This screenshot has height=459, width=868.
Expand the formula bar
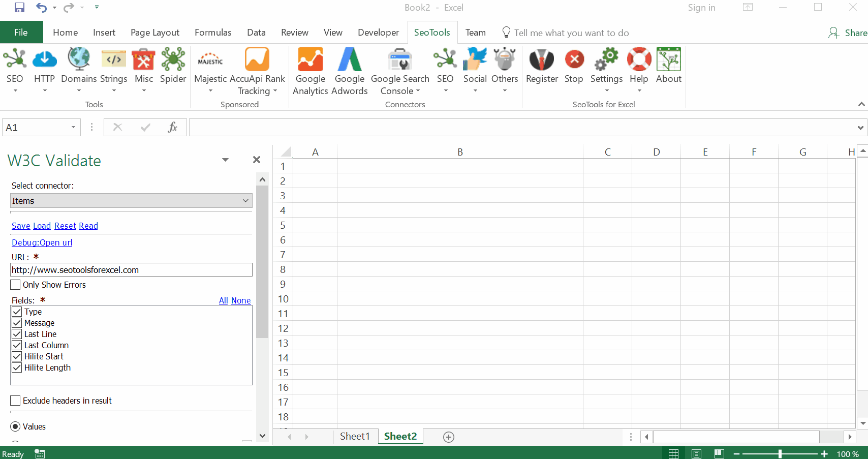(860, 128)
